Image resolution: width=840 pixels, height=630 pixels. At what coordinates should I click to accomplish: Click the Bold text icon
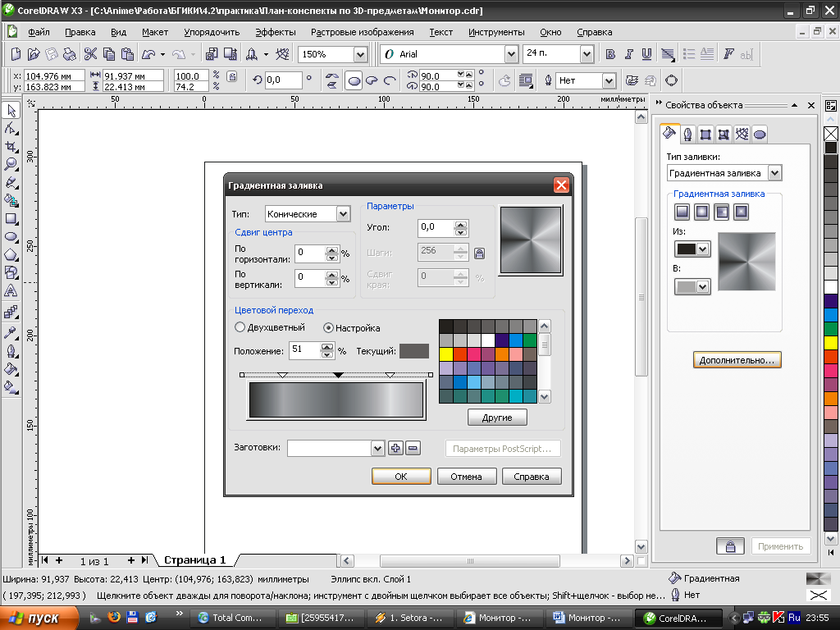[x=610, y=54]
